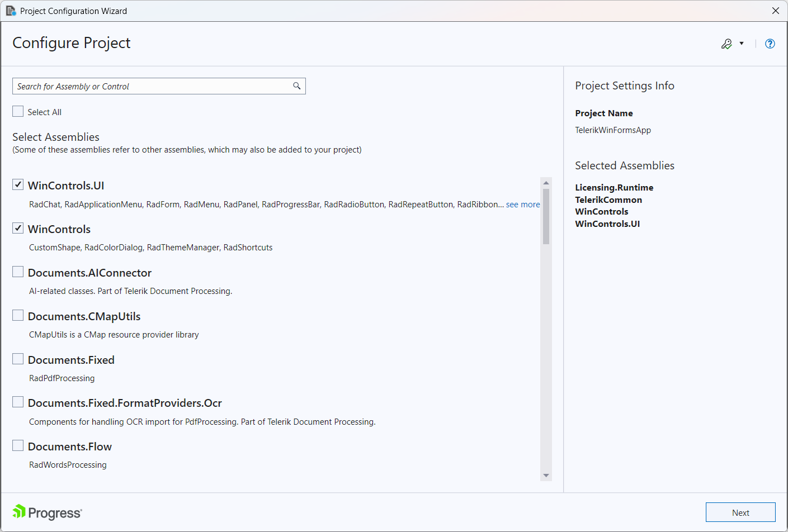Click the Next button
788x532 pixels.
[740, 512]
